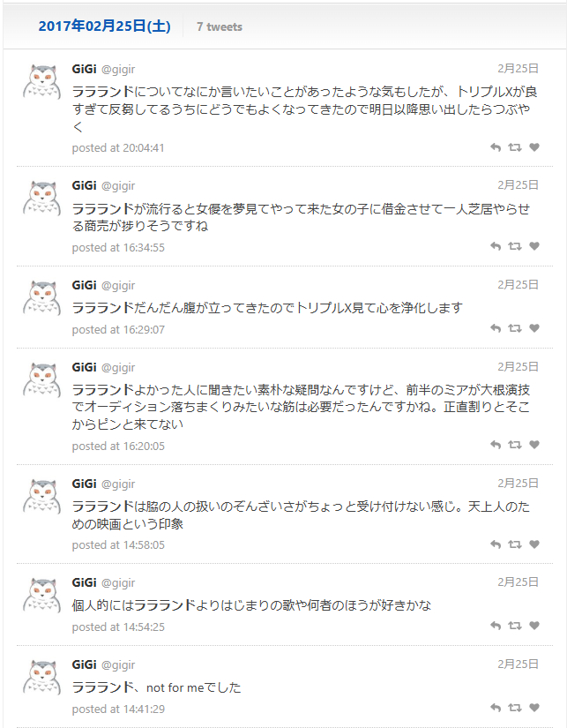Screen dimensions: 567x728
Task: Click the owl avatar of the top tweet
Action: (x=41, y=82)
